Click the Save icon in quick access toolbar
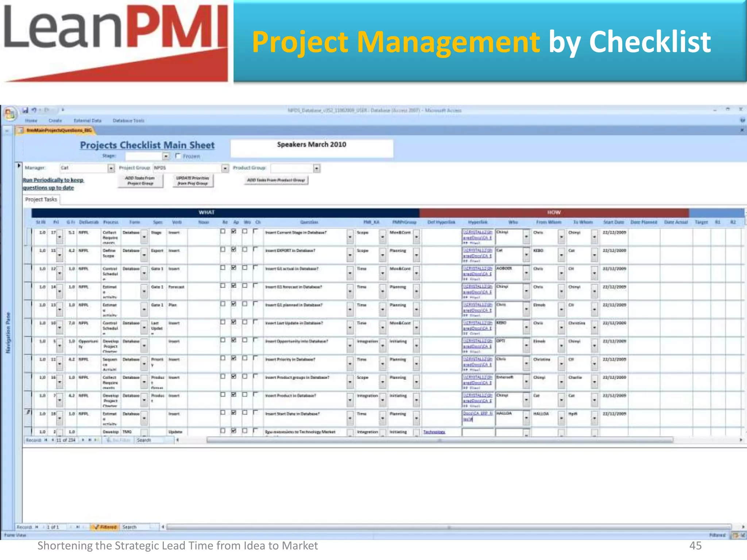747x560 pixels. (x=25, y=110)
